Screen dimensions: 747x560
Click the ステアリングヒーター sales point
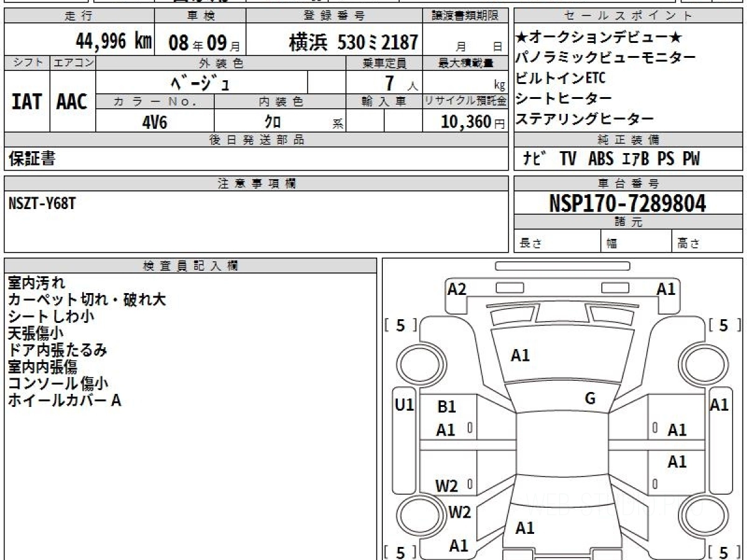(x=584, y=119)
